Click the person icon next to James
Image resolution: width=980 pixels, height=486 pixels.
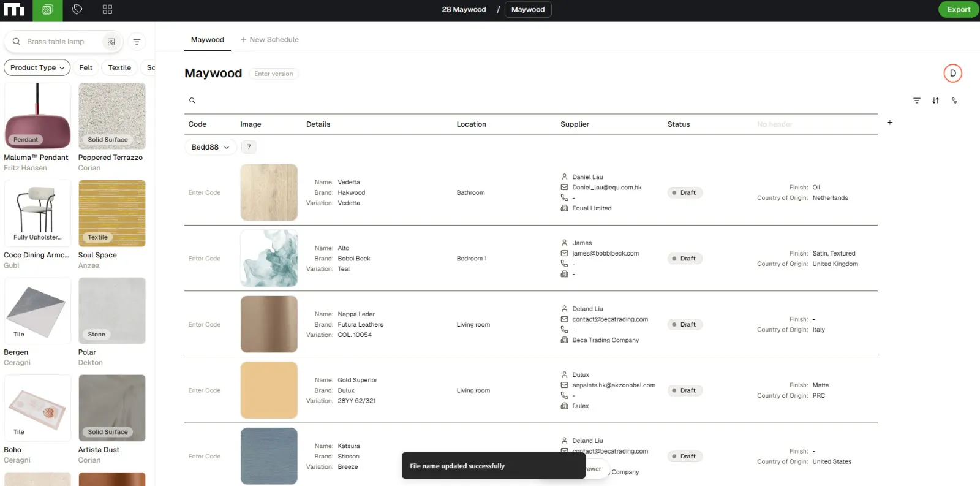[564, 243]
